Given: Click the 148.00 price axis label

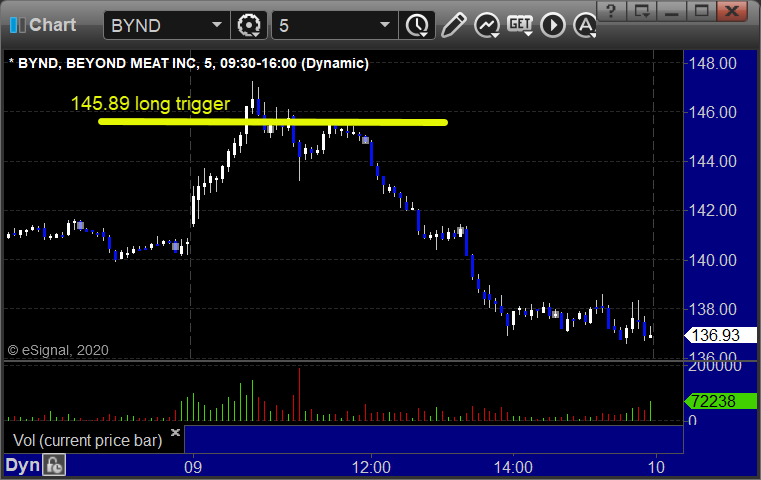Looking at the screenshot, I should pyautogui.click(x=712, y=63).
